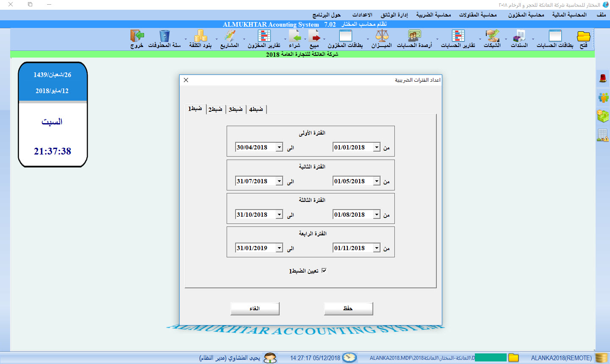Screen dimensions: 610x364
Task: Switch to the ضبط4 tab
Action: click(x=256, y=109)
